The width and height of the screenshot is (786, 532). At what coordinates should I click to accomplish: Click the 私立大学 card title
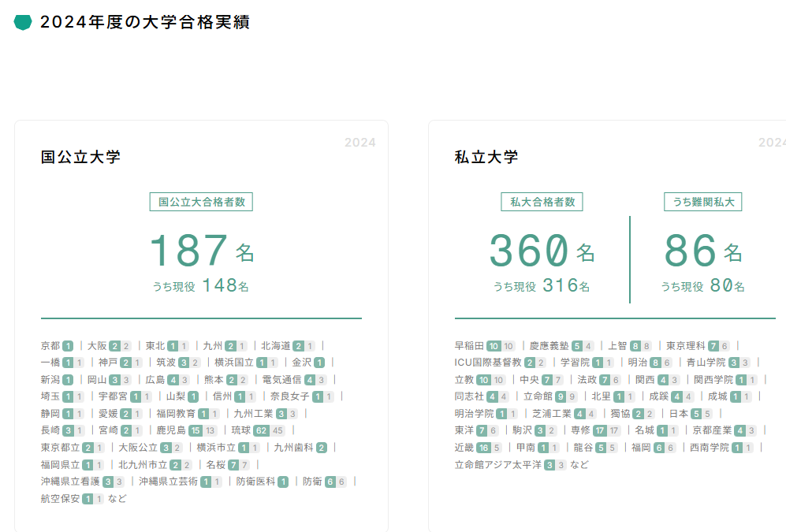tap(486, 157)
